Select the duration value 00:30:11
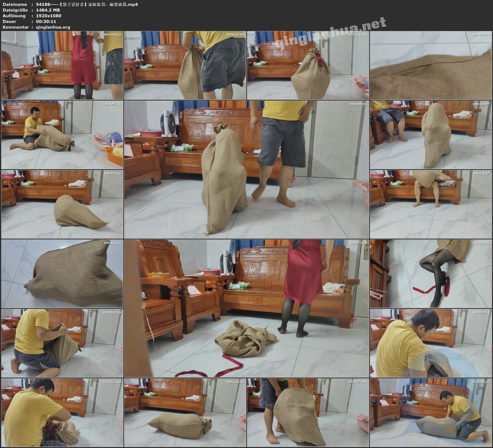 coord(46,21)
